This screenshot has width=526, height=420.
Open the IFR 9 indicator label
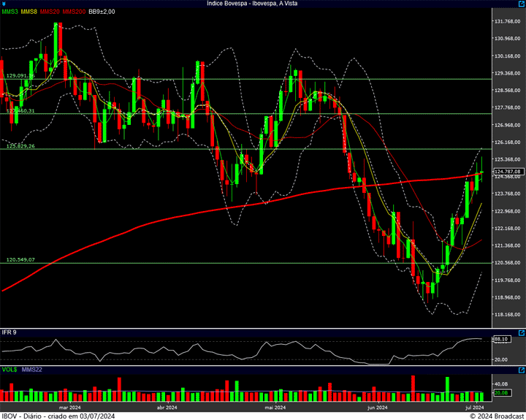point(9,332)
